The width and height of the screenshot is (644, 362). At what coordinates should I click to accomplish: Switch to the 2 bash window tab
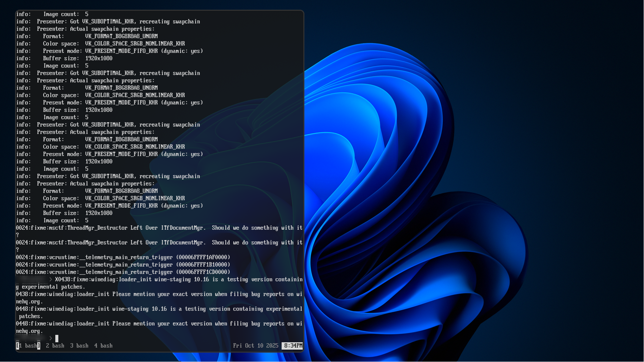(x=55, y=346)
